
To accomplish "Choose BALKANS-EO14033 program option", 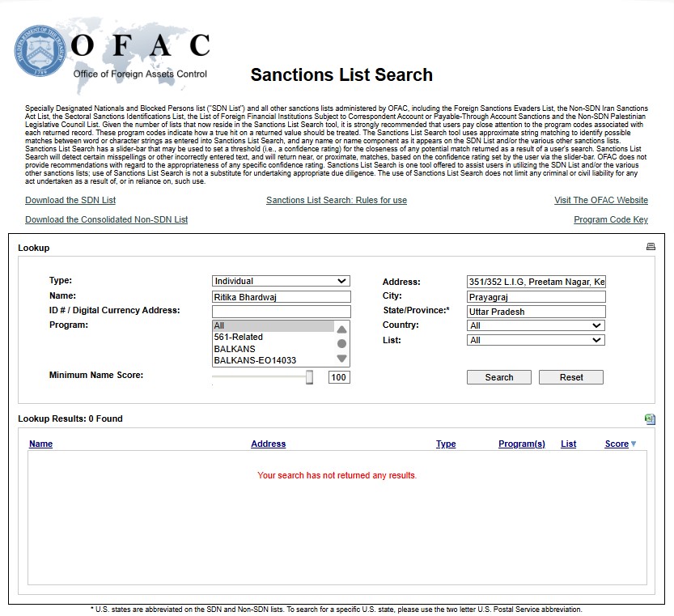I will pos(255,360).
